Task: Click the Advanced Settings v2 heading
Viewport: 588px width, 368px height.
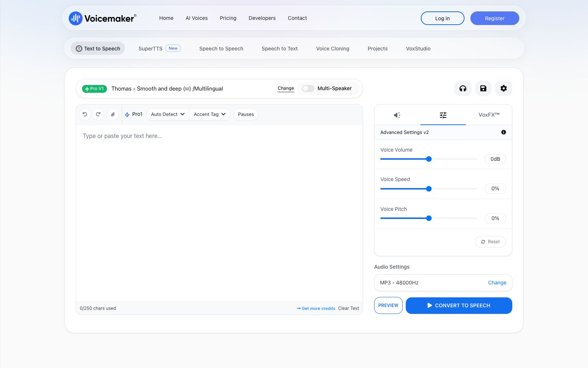Action: [405, 132]
